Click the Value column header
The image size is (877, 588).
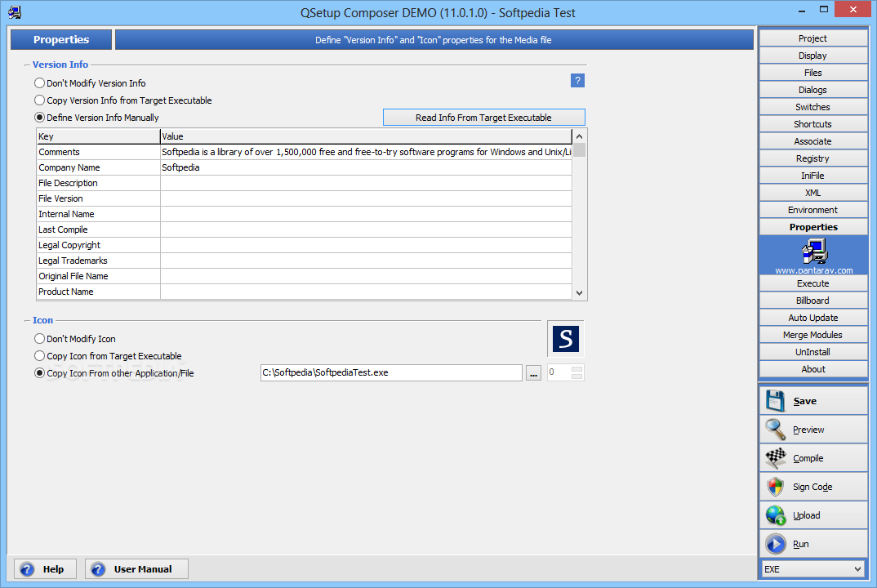point(366,136)
